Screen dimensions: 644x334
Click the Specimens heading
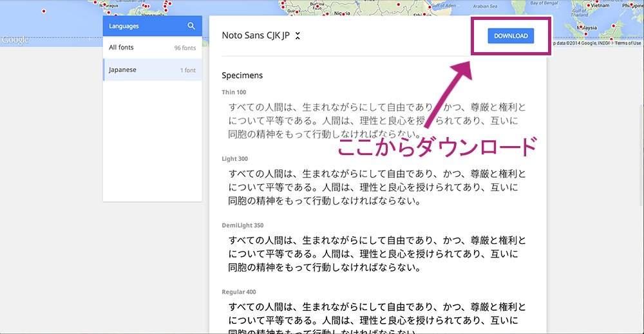[x=242, y=75]
